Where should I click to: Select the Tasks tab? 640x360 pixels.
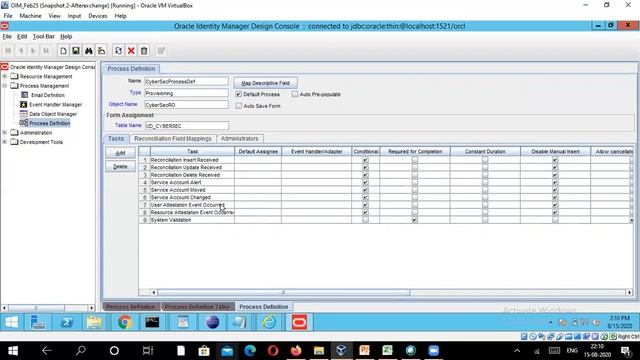116,139
